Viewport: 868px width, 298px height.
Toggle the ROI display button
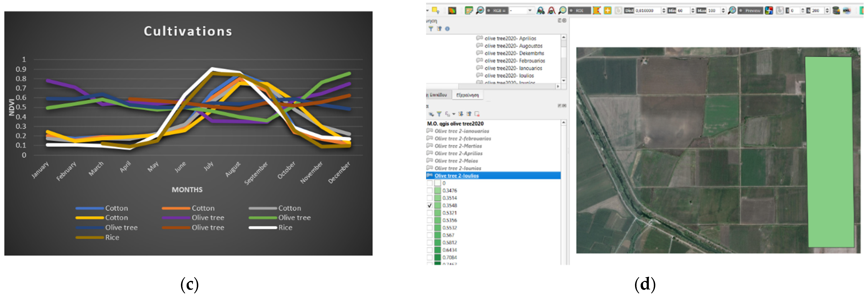579,10
